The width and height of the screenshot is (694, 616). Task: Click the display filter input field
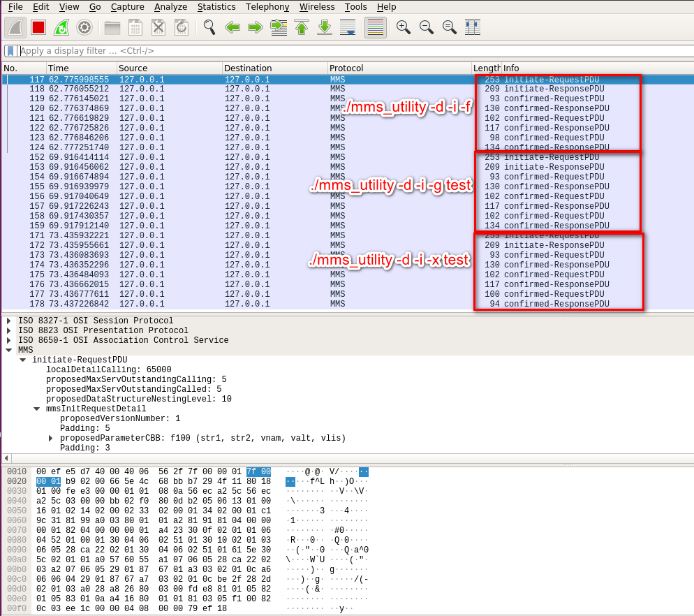(x=354, y=51)
